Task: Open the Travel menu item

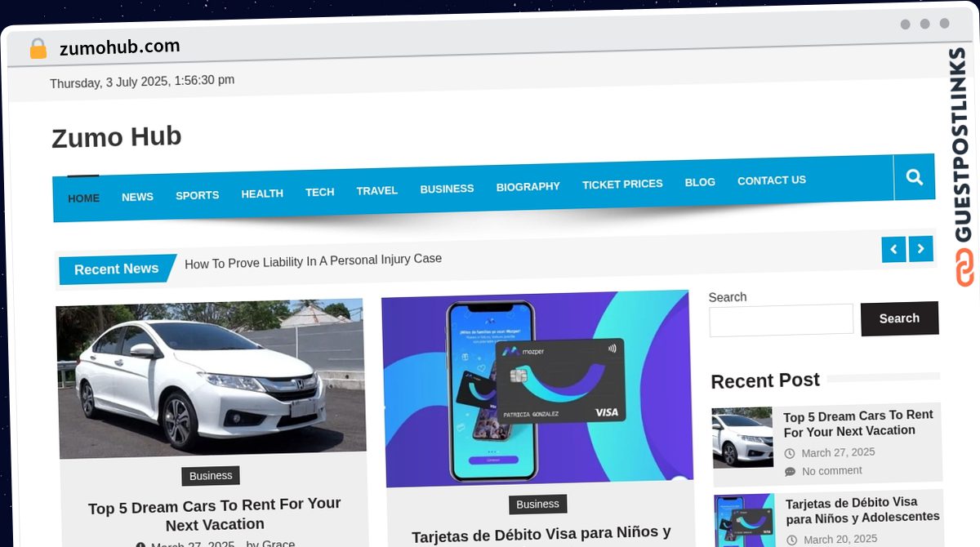Action: coord(377,190)
